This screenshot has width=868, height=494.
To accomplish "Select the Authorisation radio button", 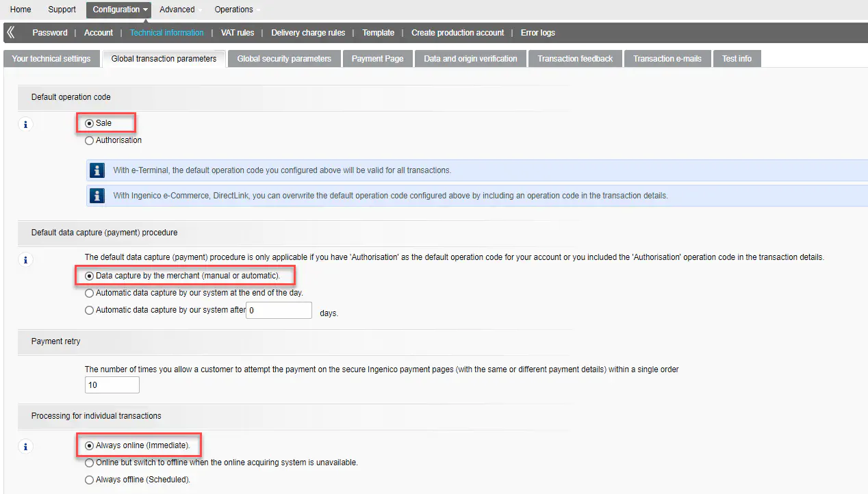I will coord(90,141).
